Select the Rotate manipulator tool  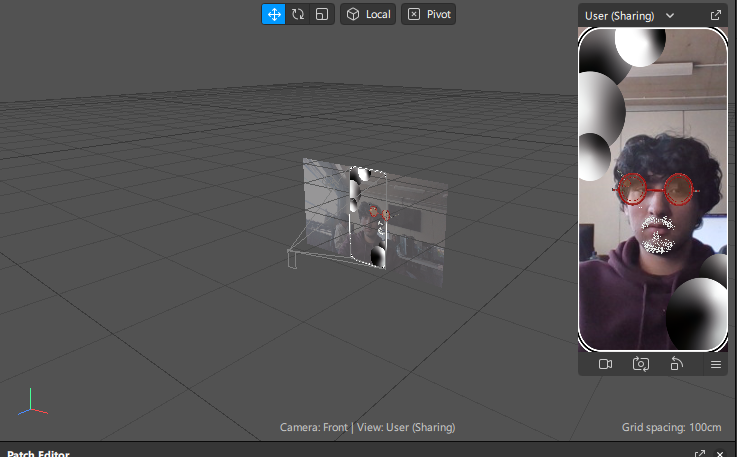coord(298,14)
